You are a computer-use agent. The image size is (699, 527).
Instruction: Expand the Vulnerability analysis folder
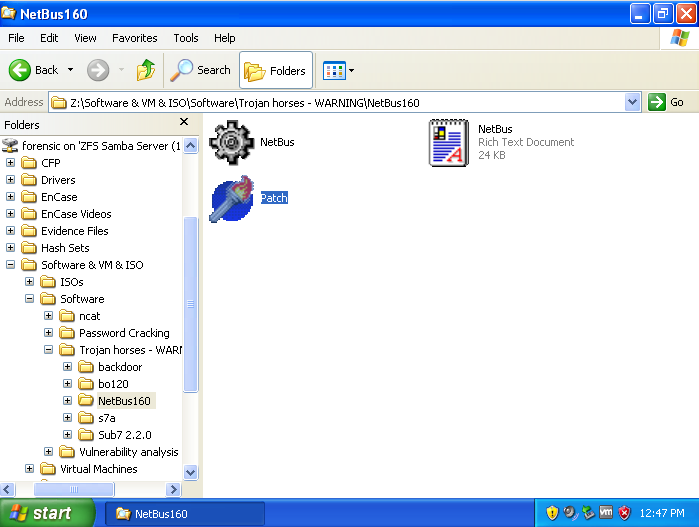[x=49, y=452]
